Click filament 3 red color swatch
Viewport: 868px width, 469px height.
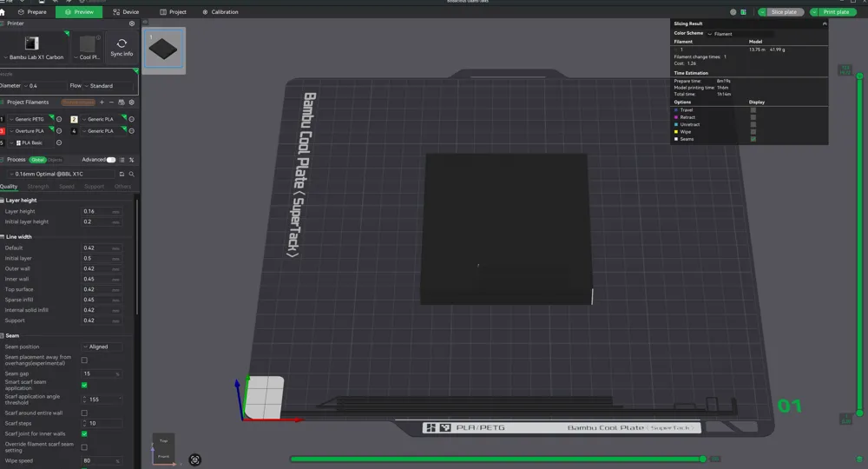3,131
